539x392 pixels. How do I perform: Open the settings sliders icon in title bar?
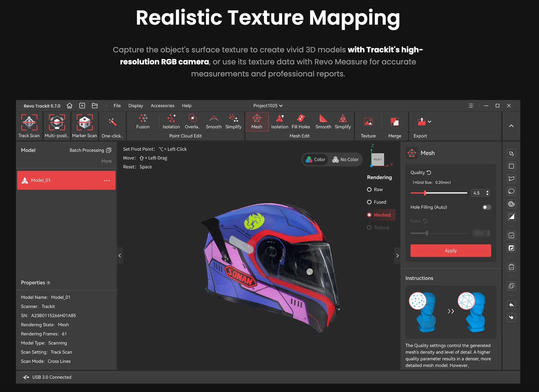point(471,106)
